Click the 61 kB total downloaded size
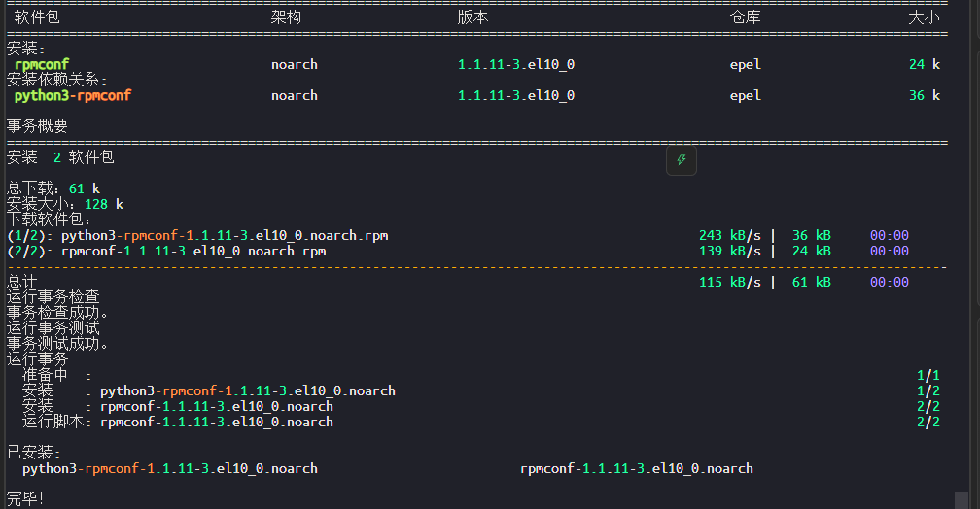This screenshot has width=980, height=509. pos(812,283)
